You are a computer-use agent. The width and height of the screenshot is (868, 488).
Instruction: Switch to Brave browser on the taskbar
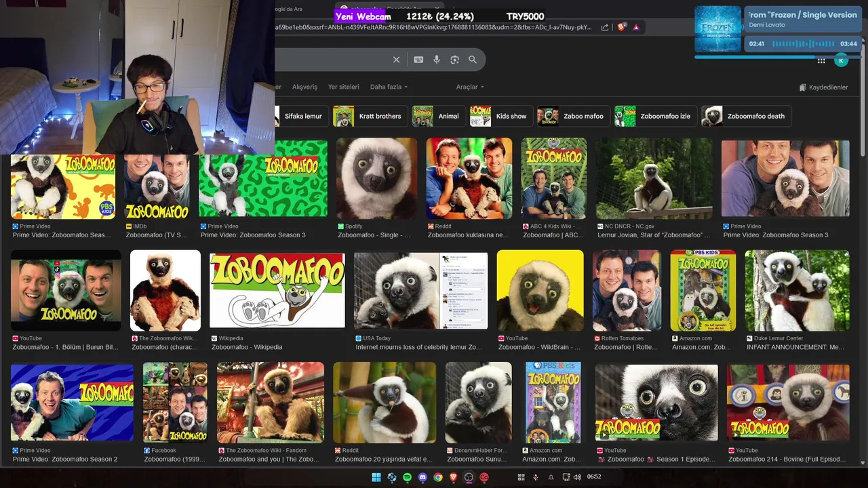454,477
